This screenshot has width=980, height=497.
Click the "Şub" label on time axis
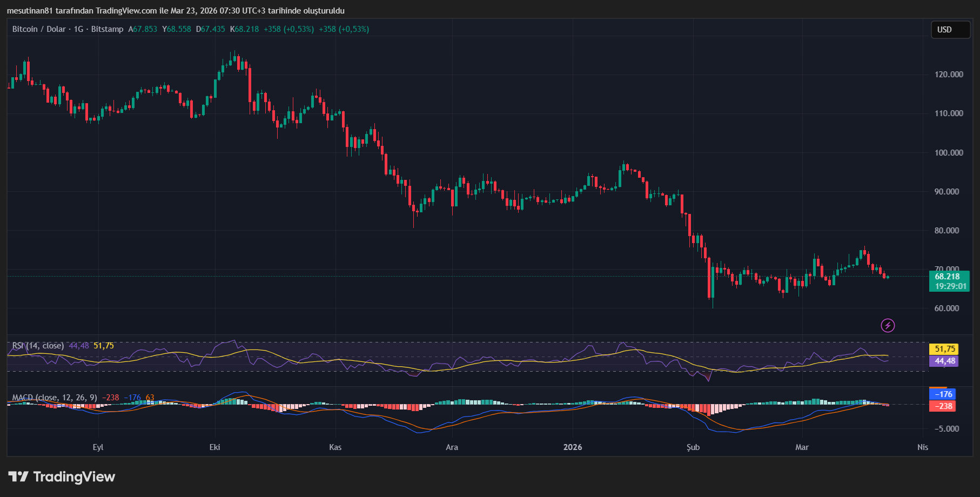(x=693, y=447)
